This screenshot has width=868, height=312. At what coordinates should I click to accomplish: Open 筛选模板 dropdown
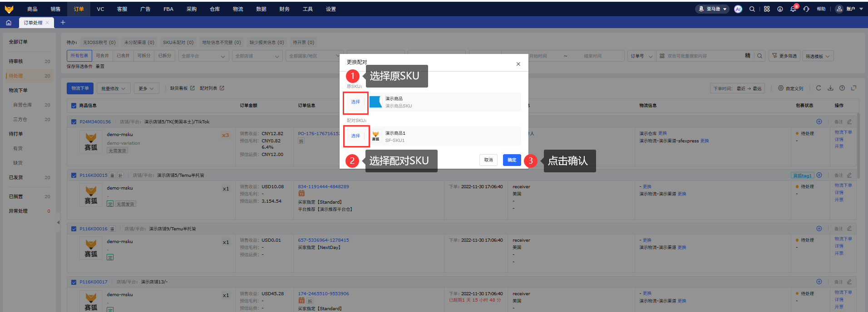[818, 56]
